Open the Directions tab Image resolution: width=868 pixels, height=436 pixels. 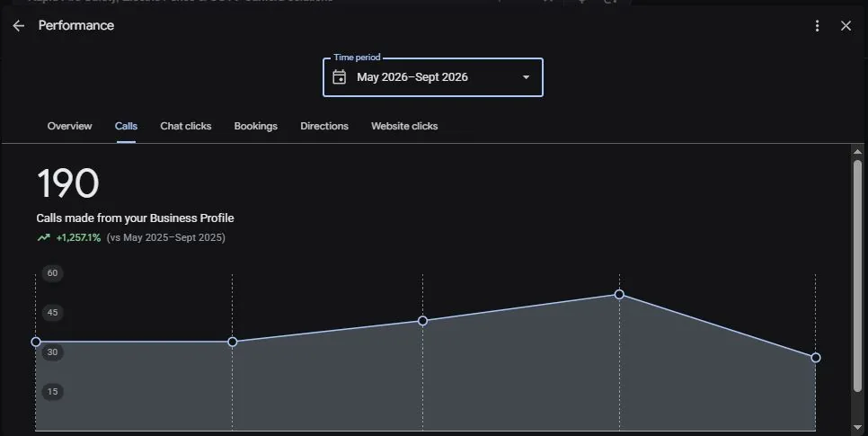(324, 127)
